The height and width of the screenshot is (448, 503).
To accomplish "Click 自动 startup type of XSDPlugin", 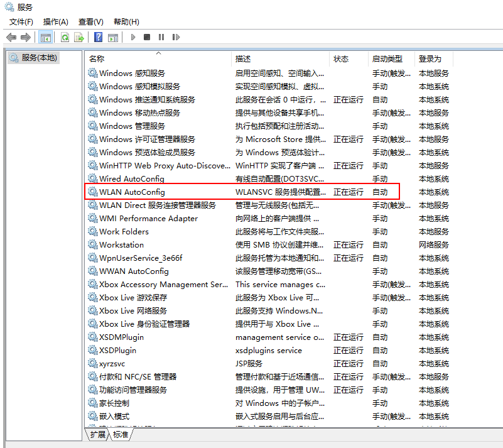I will pyautogui.click(x=380, y=350).
